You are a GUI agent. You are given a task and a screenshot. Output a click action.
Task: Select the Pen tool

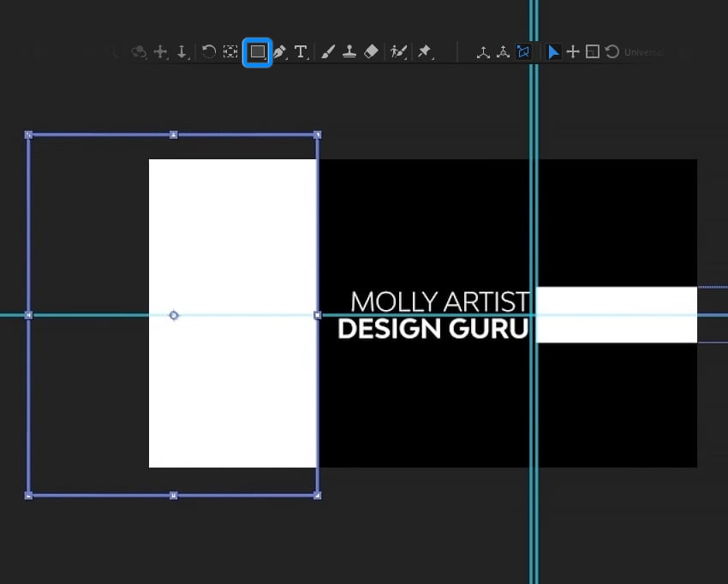coord(280,51)
